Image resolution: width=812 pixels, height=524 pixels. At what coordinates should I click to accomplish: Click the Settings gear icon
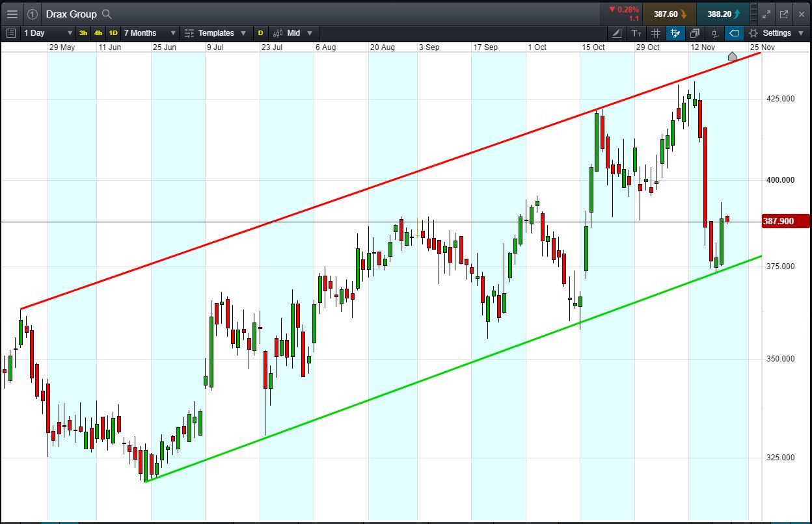tap(753, 33)
